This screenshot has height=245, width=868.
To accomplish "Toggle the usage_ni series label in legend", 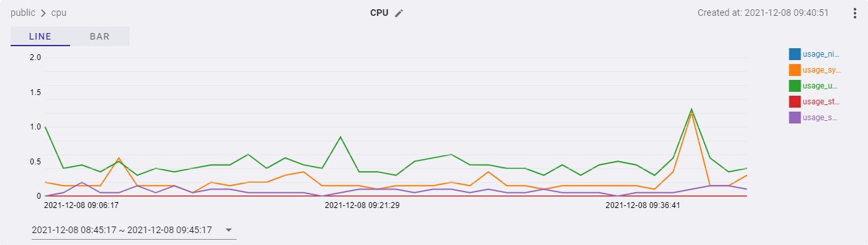I will click(820, 54).
